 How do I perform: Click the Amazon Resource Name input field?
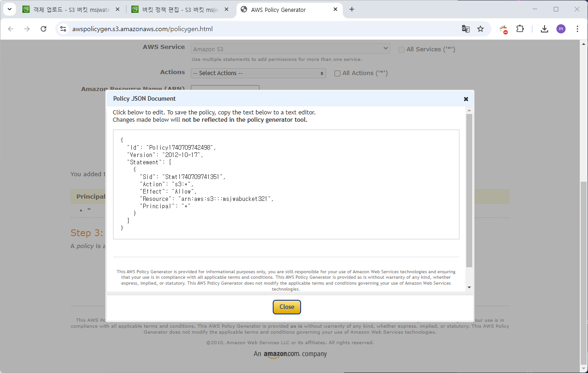[x=225, y=87]
